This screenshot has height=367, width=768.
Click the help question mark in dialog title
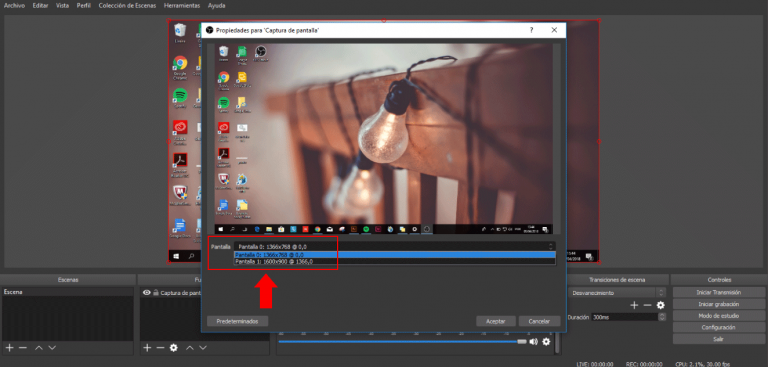point(531,30)
